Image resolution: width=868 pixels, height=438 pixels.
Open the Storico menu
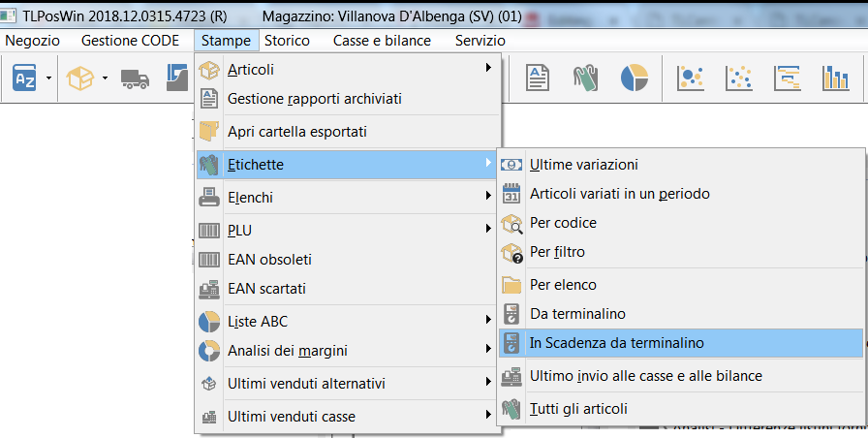pyautogui.click(x=287, y=41)
